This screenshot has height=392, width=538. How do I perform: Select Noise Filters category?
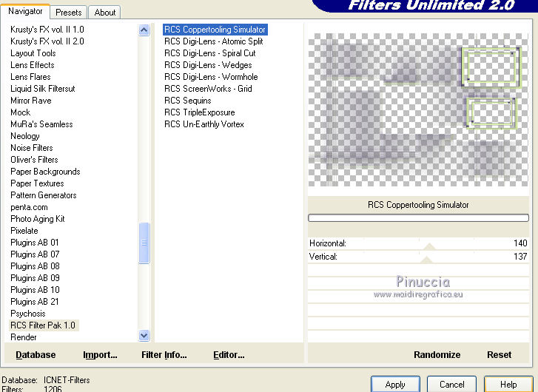tap(32, 148)
